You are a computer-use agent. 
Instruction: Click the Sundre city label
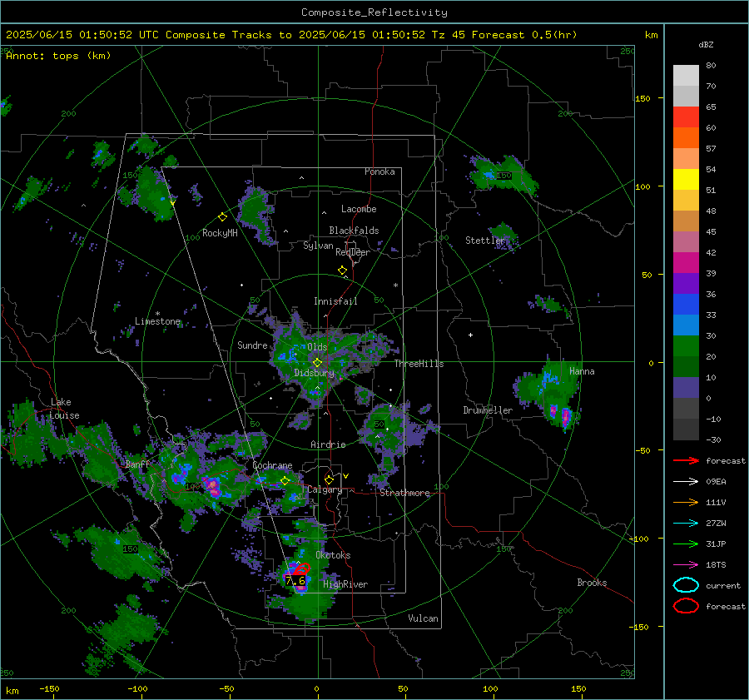[252, 345]
